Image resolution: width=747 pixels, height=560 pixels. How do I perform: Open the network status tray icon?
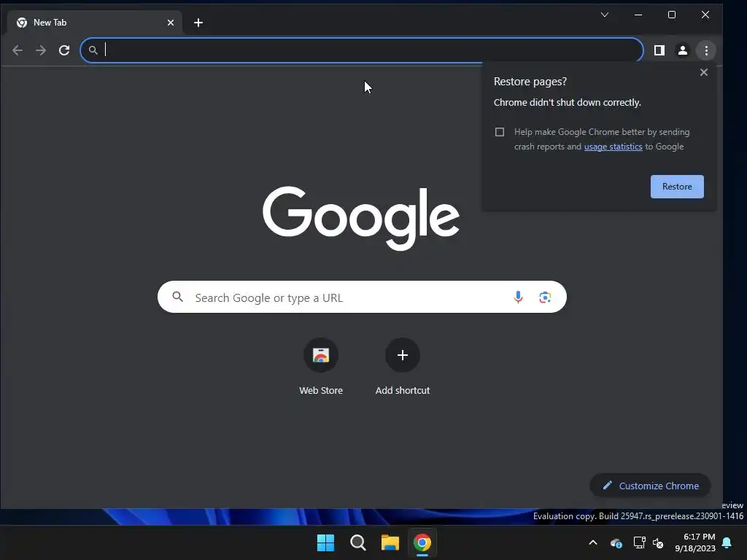point(639,542)
